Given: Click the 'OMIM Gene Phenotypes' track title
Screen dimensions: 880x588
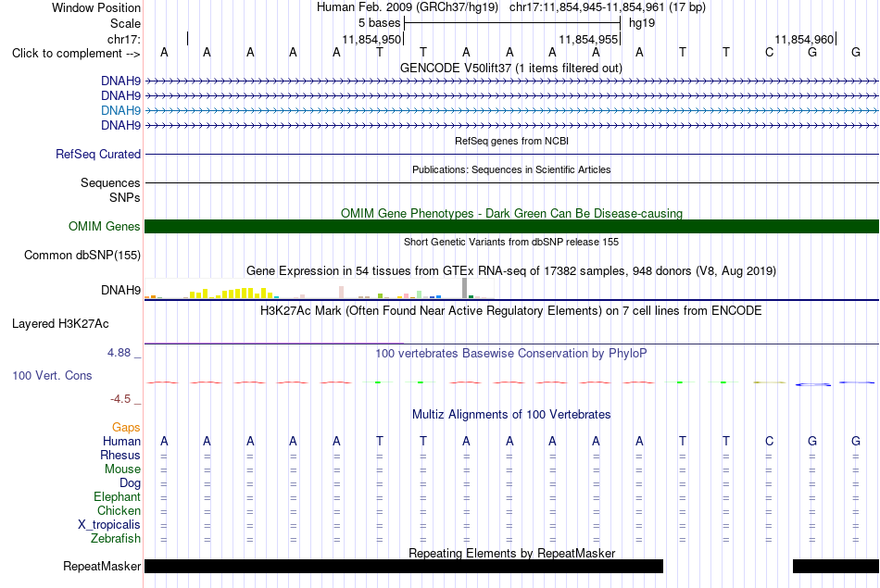Looking at the screenshot, I should pos(511,213).
